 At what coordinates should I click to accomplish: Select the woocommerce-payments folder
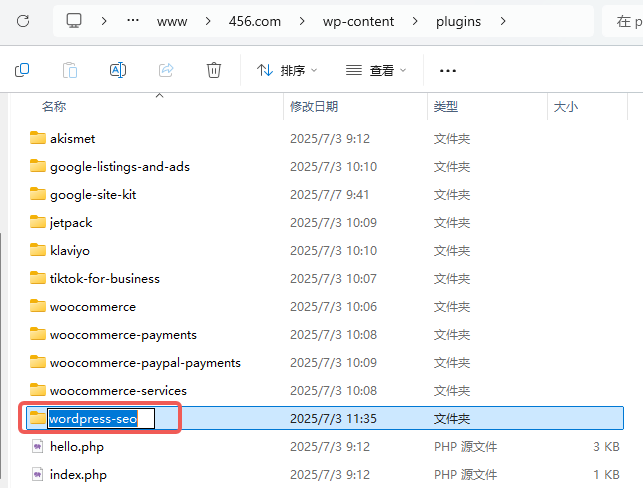click(x=123, y=335)
